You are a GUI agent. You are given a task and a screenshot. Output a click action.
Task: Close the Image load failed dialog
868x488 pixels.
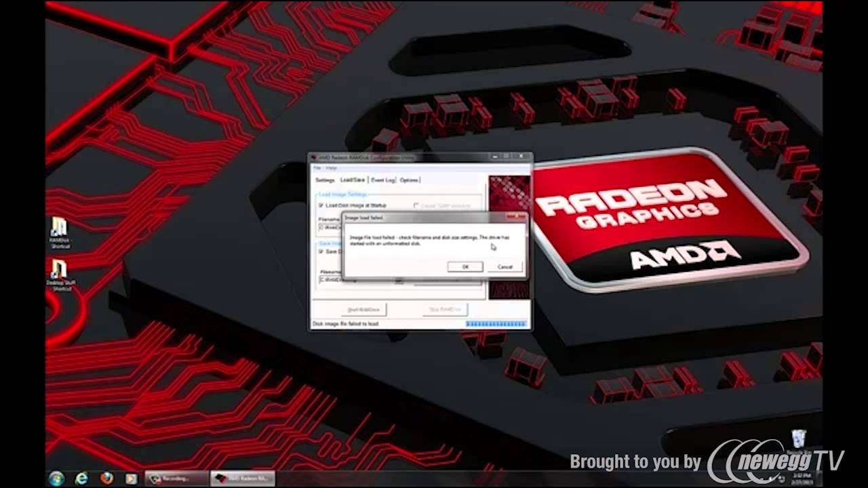(x=517, y=217)
